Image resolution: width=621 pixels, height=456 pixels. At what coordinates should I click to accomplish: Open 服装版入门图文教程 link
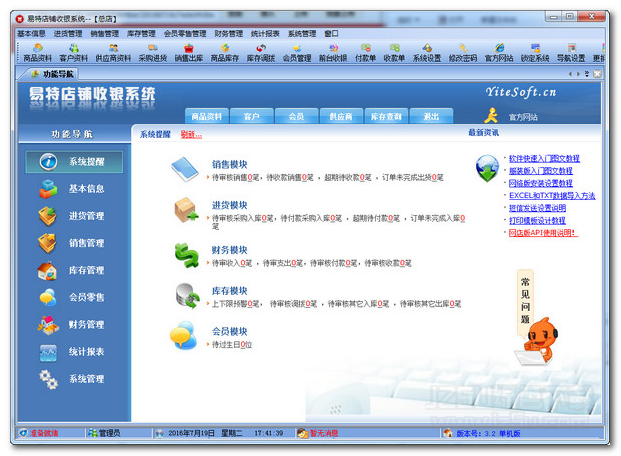[x=541, y=171]
